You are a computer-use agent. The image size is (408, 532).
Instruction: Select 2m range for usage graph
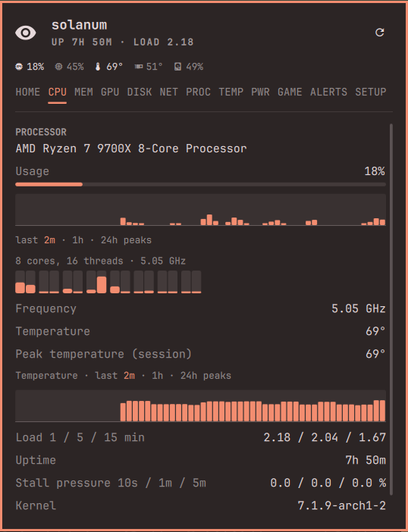click(x=49, y=240)
